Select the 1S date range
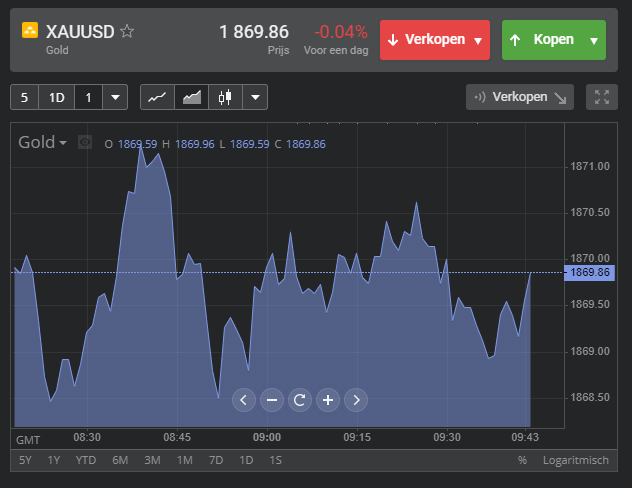632x488 pixels. 276,460
